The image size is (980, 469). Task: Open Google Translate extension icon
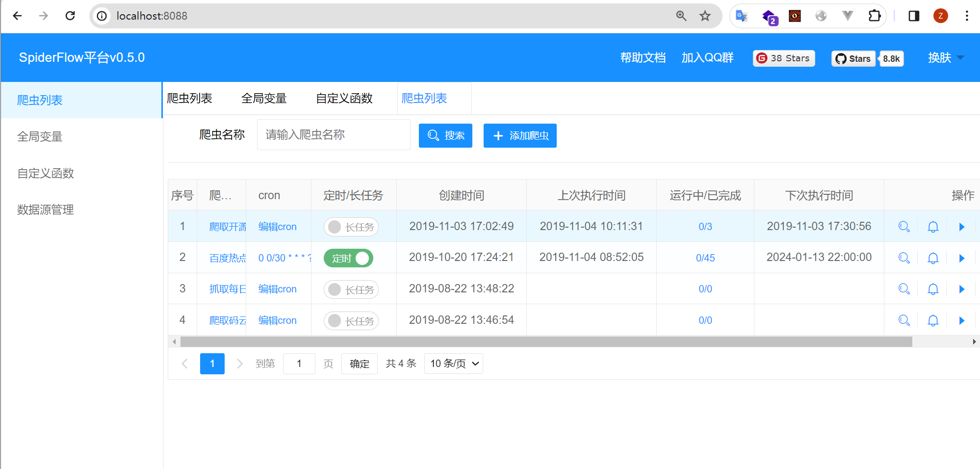[742, 16]
